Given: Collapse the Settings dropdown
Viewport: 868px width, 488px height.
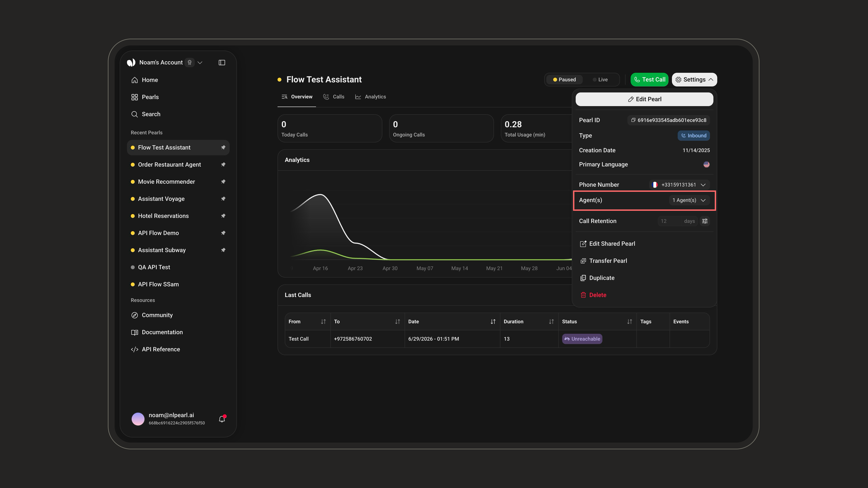Looking at the screenshot, I should [x=694, y=80].
